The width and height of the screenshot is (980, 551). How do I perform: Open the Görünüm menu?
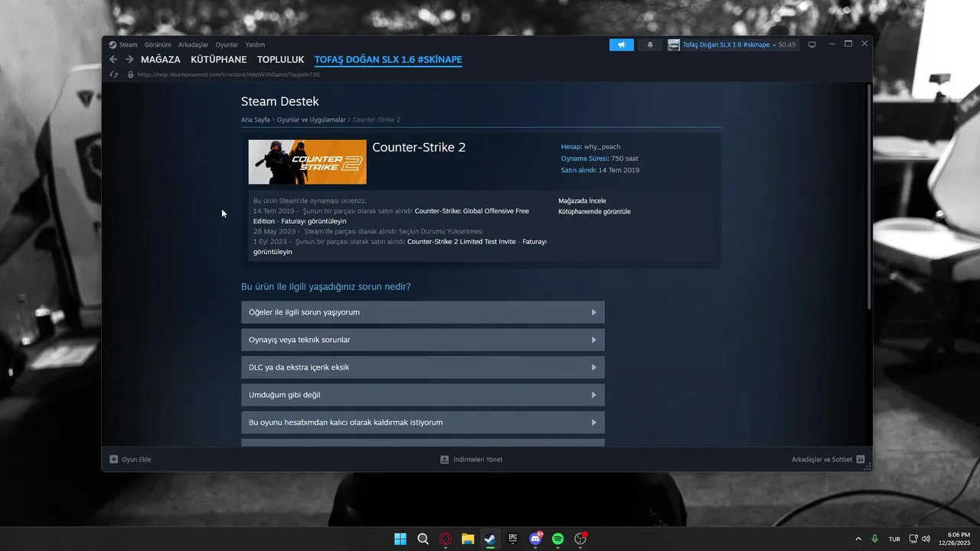tap(158, 44)
